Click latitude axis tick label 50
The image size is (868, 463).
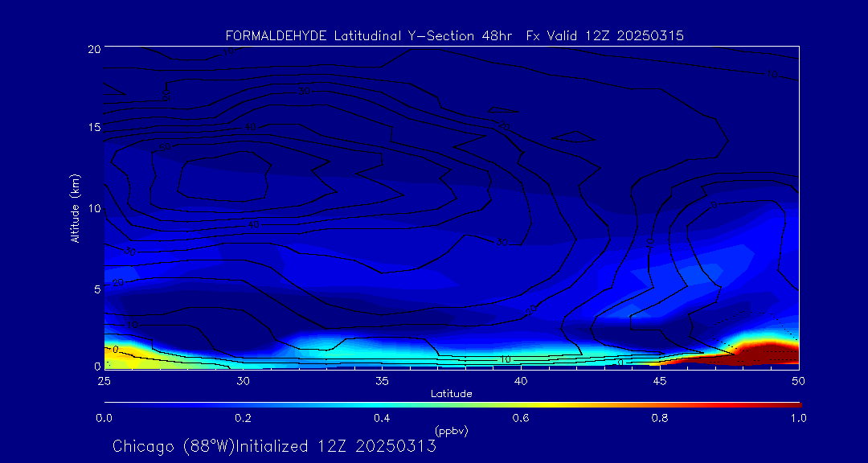(x=798, y=381)
